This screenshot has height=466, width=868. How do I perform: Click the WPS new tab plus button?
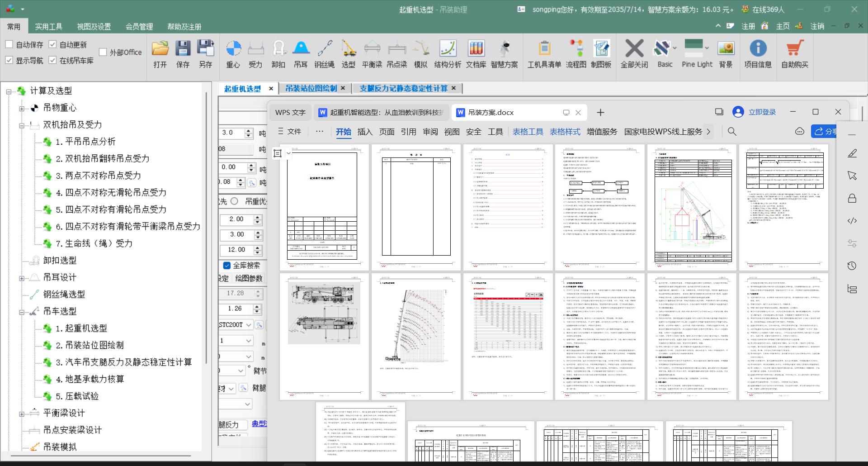point(600,113)
